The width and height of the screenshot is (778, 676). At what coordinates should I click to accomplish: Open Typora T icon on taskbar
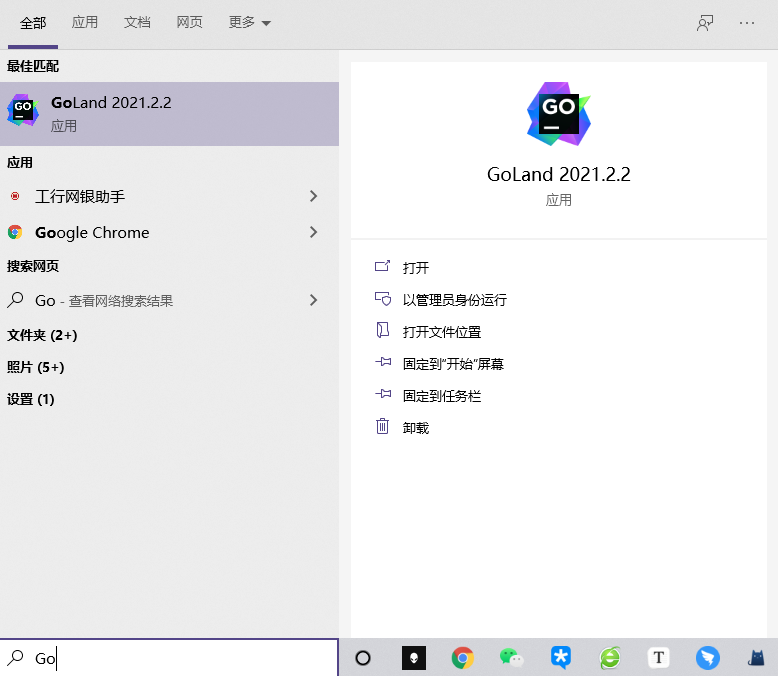click(x=658, y=658)
